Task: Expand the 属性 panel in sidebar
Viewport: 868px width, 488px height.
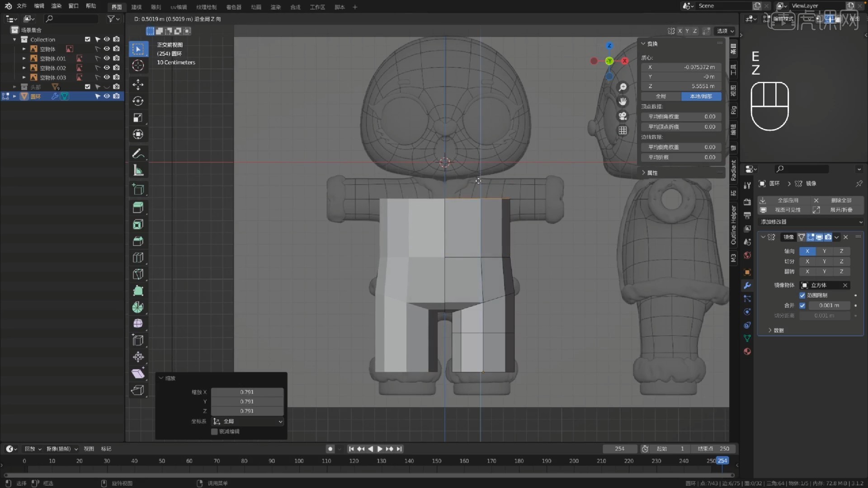Action: tap(643, 173)
